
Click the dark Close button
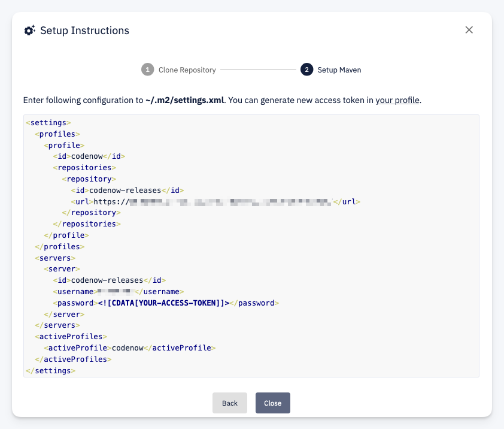pos(272,403)
